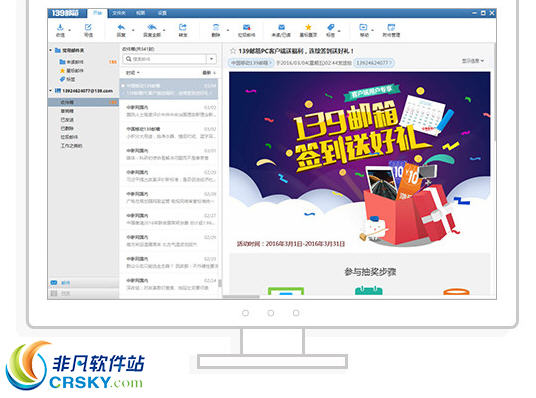Click the email subject line text
The image size is (536, 398).
296,51
